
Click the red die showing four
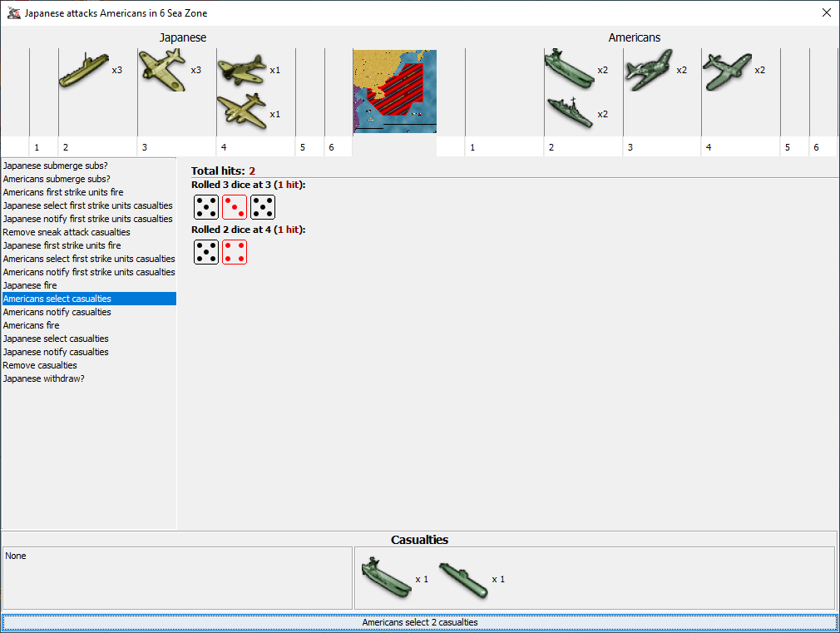pos(235,252)
